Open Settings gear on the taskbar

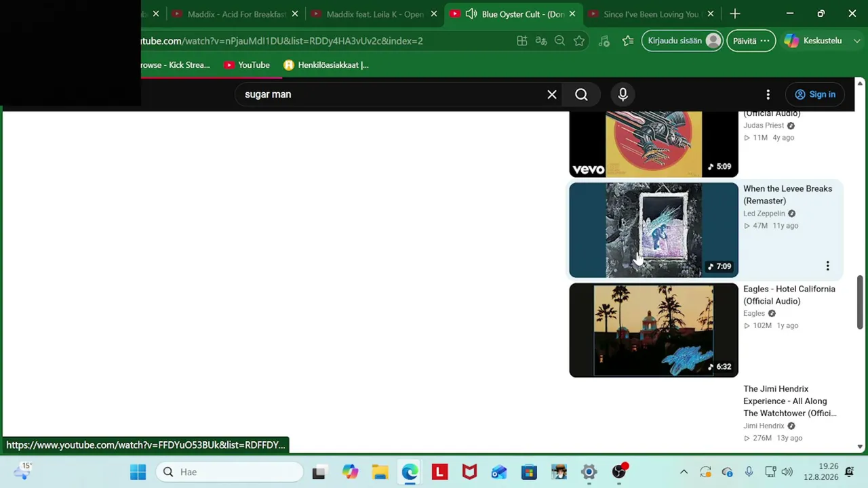pos(589,472)
